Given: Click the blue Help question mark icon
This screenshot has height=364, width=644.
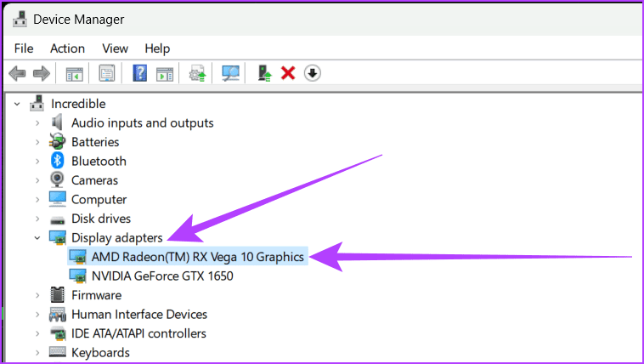Looking at the screenshot, I should click(x=140, y=74).
